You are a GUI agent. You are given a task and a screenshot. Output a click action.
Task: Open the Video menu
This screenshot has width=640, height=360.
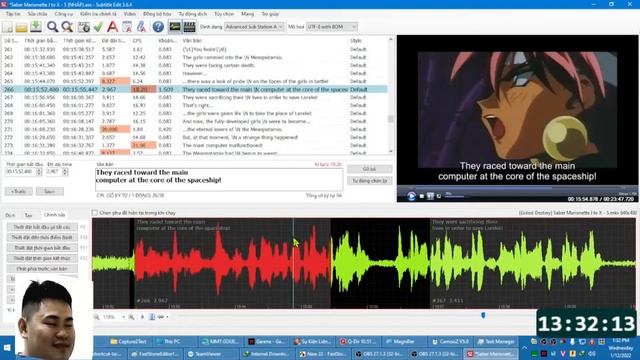coord(130,14)
